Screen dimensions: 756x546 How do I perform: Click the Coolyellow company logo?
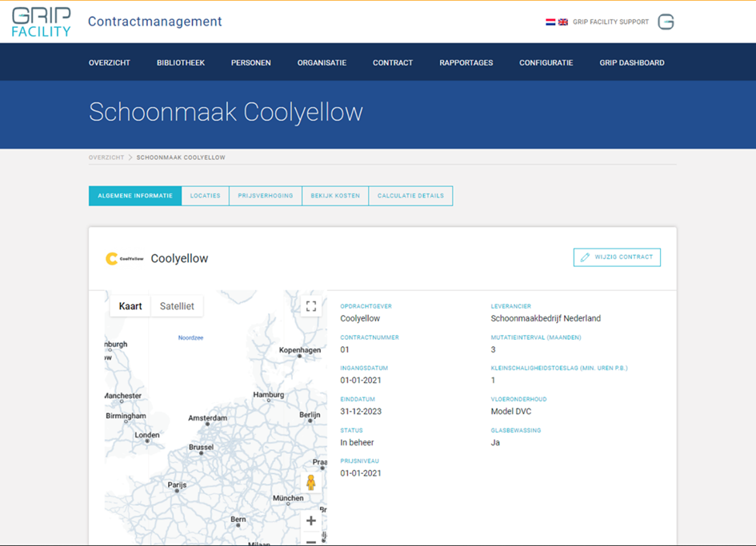124,259
